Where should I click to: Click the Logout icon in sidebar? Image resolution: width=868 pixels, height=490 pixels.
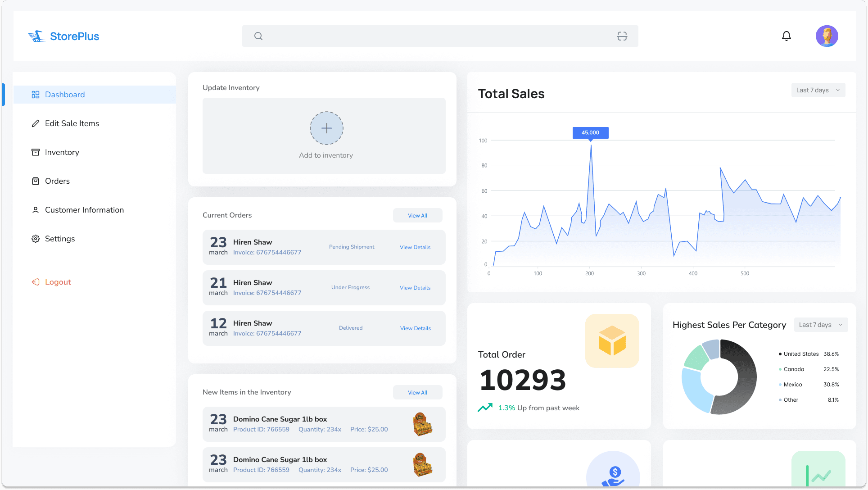point(36,282)
